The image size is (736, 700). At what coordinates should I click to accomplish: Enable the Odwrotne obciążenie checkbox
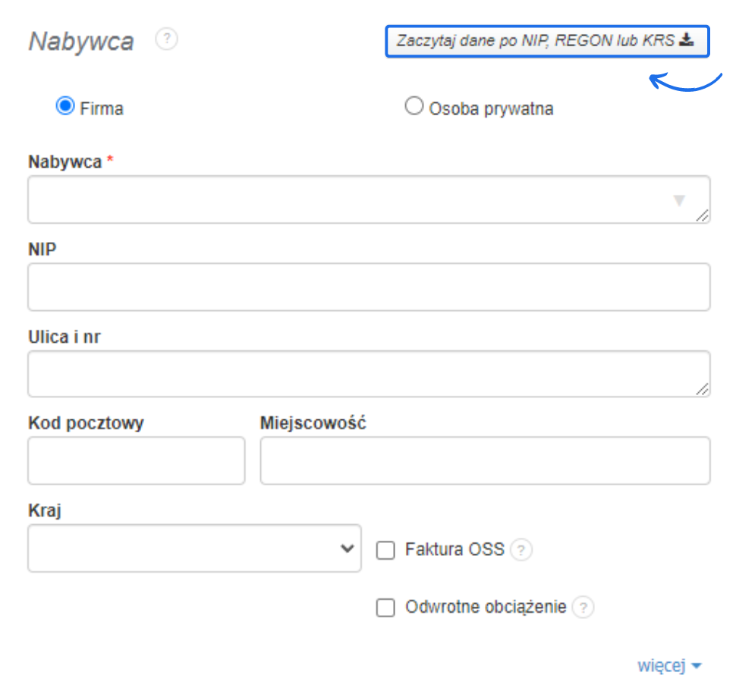[385, 607]
